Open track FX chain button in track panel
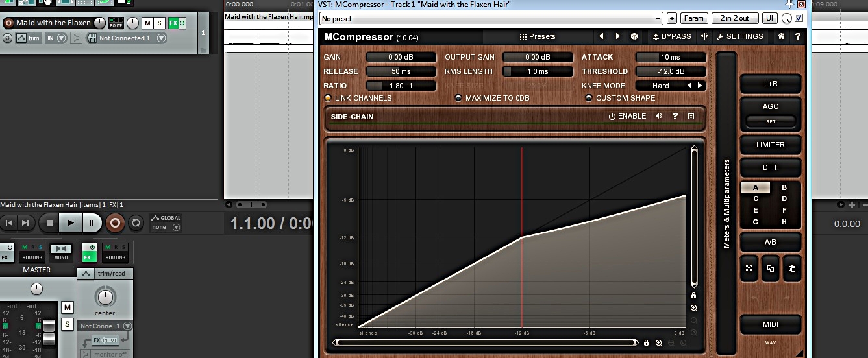 pyautogui.click(x=173, y=23)
